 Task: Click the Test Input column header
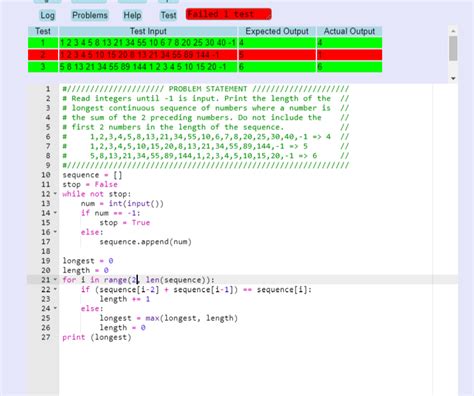(x=148, y=31)
